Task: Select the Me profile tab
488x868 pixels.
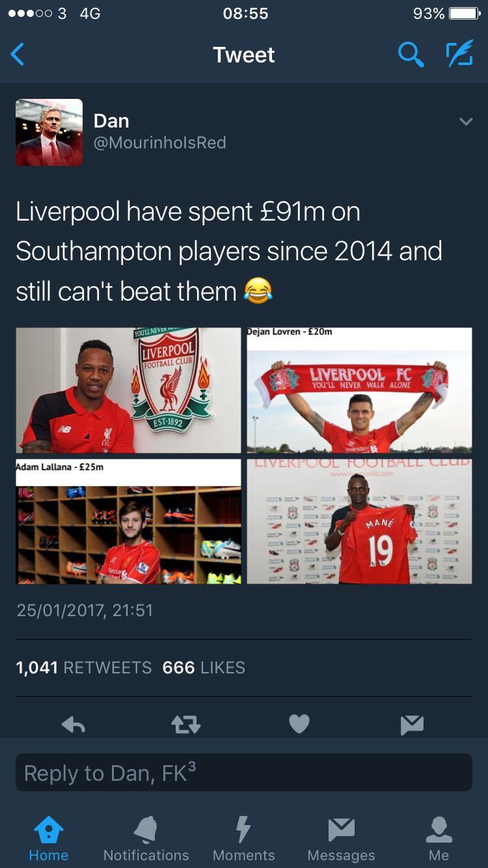Action: click(439, 839)
